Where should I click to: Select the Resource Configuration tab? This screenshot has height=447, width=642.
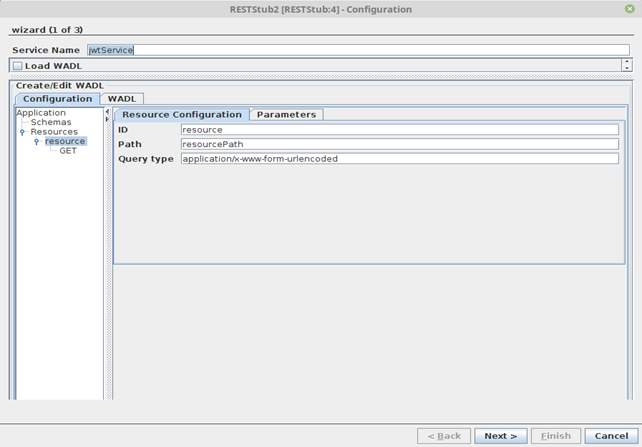coord(182,115)
